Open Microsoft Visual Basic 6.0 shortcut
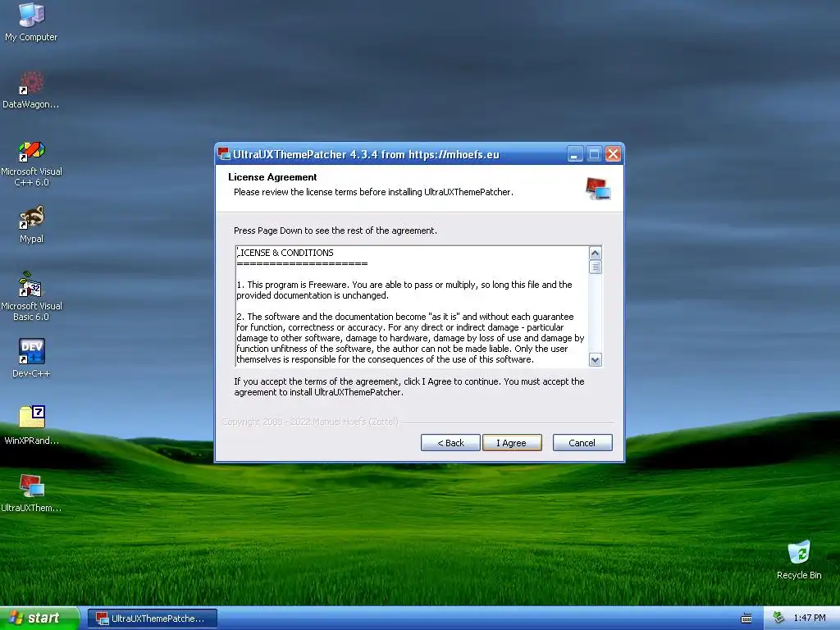 [x=31, y=296]
